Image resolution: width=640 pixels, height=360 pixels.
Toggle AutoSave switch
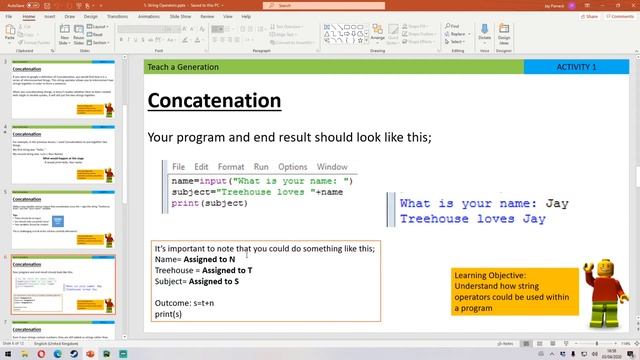pyautogui.click(x=33, y=6)
